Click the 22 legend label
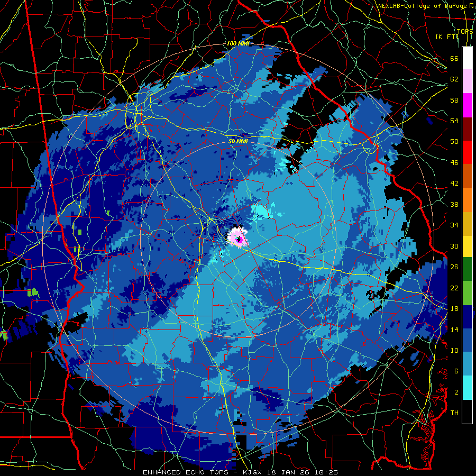 tap(454, 288)
